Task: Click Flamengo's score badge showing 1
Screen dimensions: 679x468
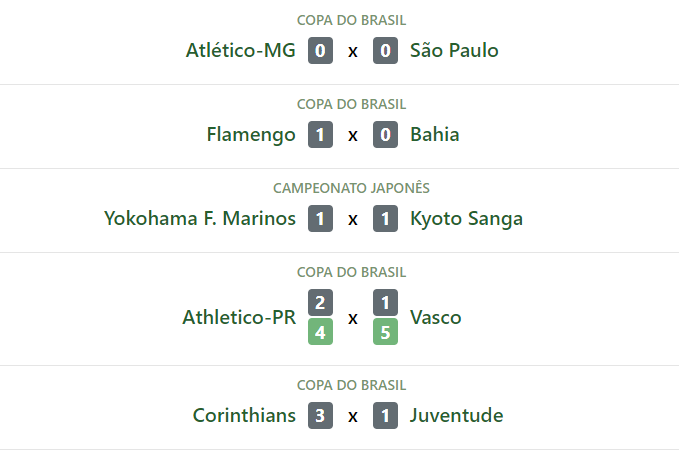Action: coord(320,135)
